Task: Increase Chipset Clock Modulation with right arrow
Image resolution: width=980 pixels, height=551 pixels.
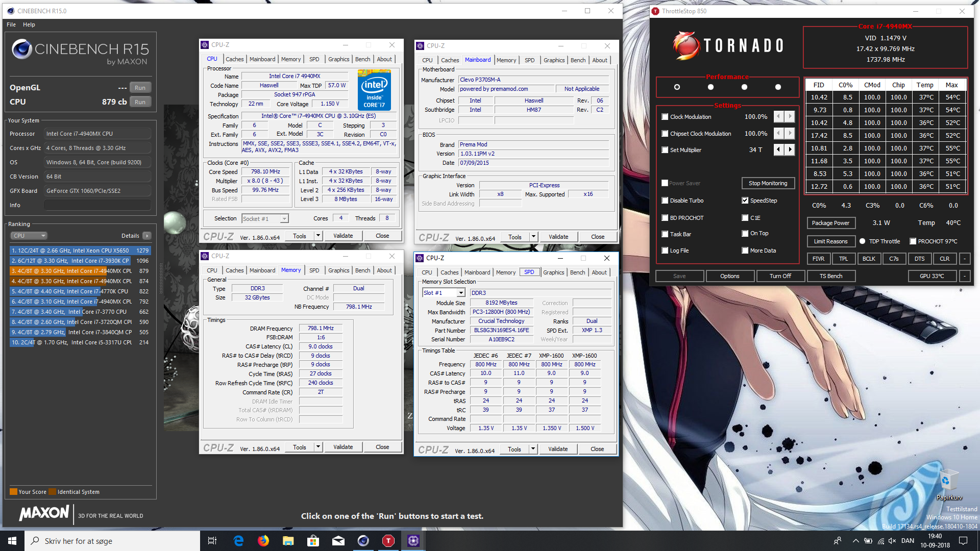Action: 790,133
